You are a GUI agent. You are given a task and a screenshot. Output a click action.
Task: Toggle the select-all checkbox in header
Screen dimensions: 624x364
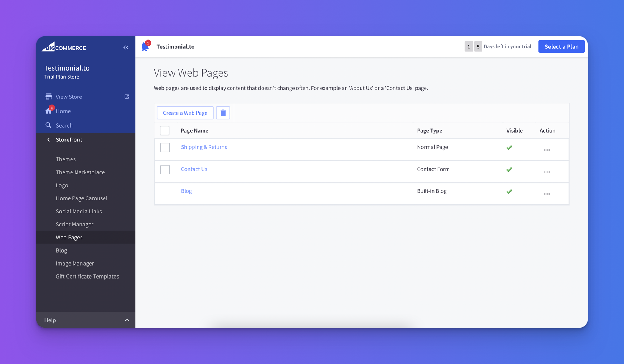165,131
